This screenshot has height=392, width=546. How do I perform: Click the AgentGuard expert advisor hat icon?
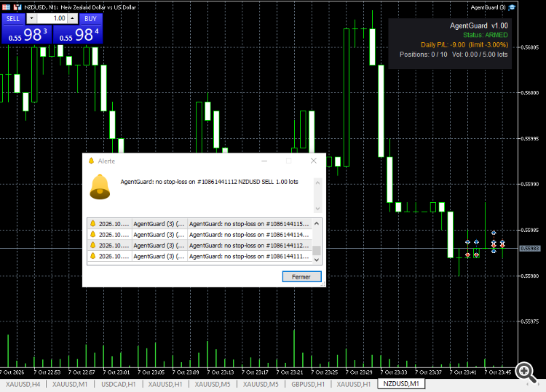(x=512, y=7)
